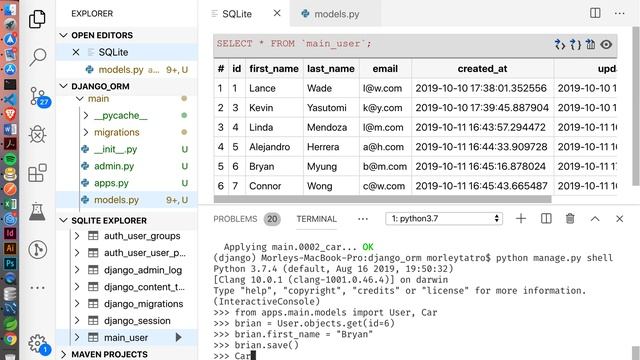Image resolution: width=640 pixels, height=360 pixels.
Task: Open the Git graph circle icon view
Action: [x=37, y=249]
